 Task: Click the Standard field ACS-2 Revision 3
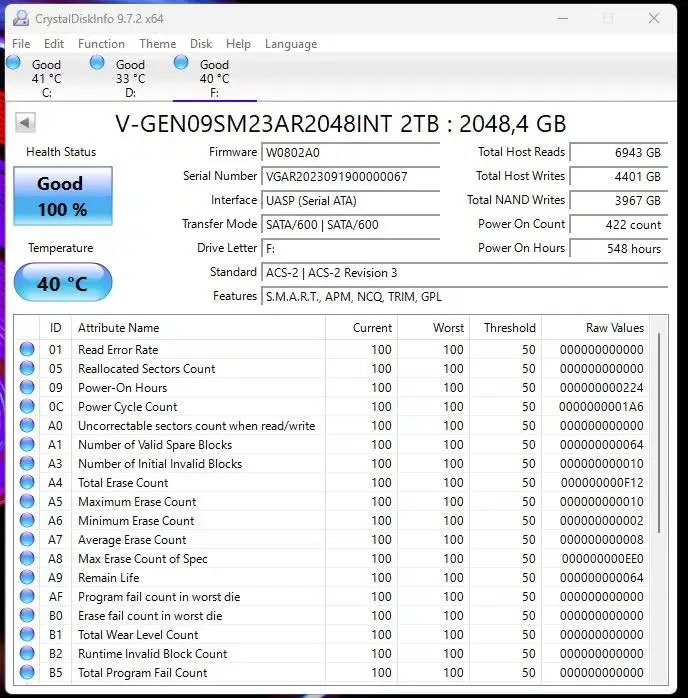[x=465, y=272]
